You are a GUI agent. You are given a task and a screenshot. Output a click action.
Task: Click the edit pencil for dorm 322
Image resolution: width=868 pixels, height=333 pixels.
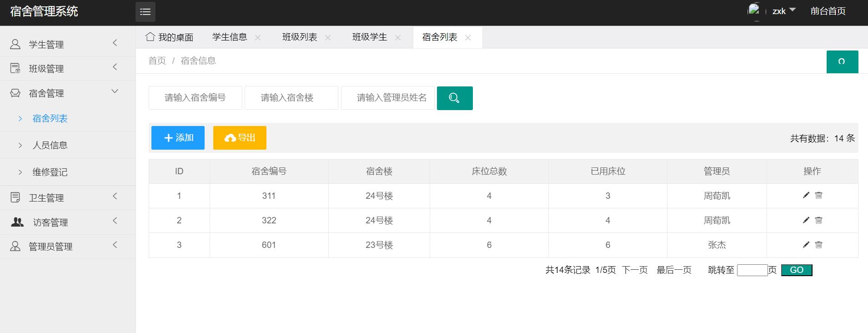coord(806,220)
